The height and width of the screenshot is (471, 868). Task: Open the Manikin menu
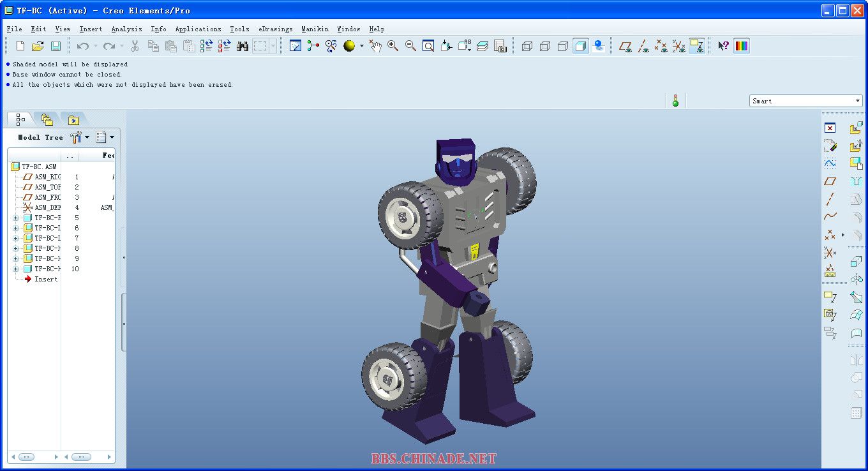tap(315, 29)
